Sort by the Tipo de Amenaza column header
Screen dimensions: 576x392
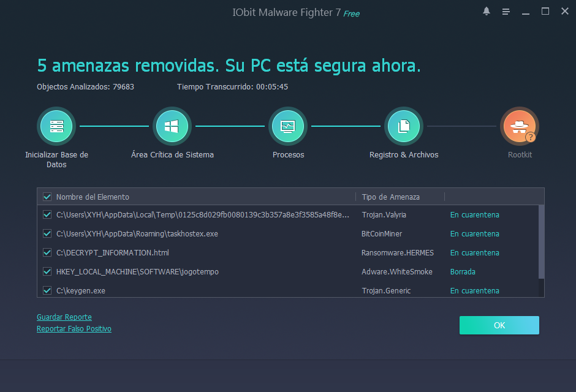click(x=390, y=197)
